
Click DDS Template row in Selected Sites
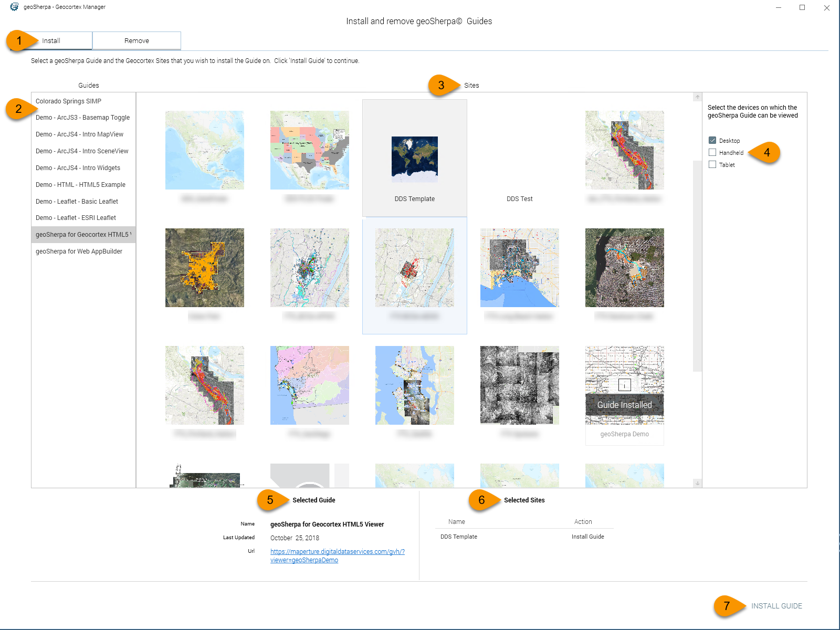pos(524,537)
